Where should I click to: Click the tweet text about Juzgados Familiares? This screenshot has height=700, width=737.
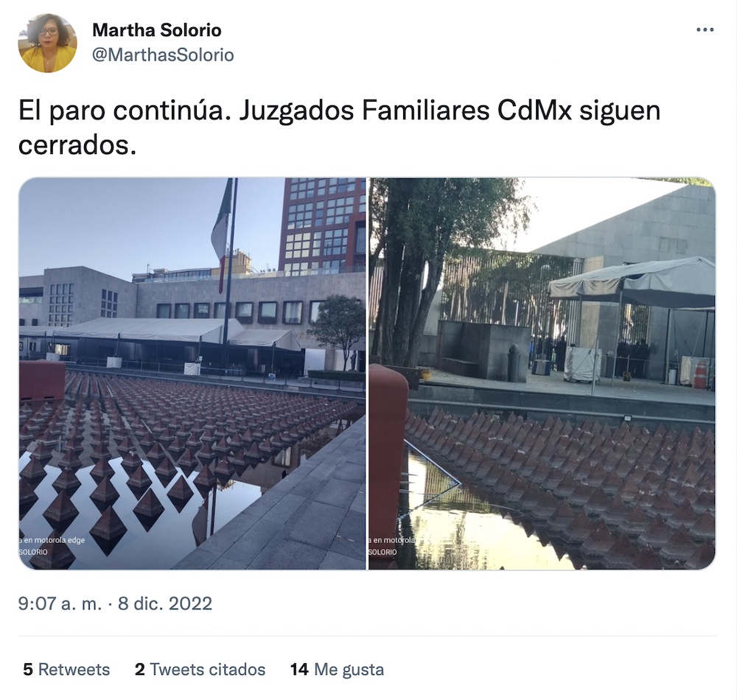pyautogui.click(x=339, y=127)
